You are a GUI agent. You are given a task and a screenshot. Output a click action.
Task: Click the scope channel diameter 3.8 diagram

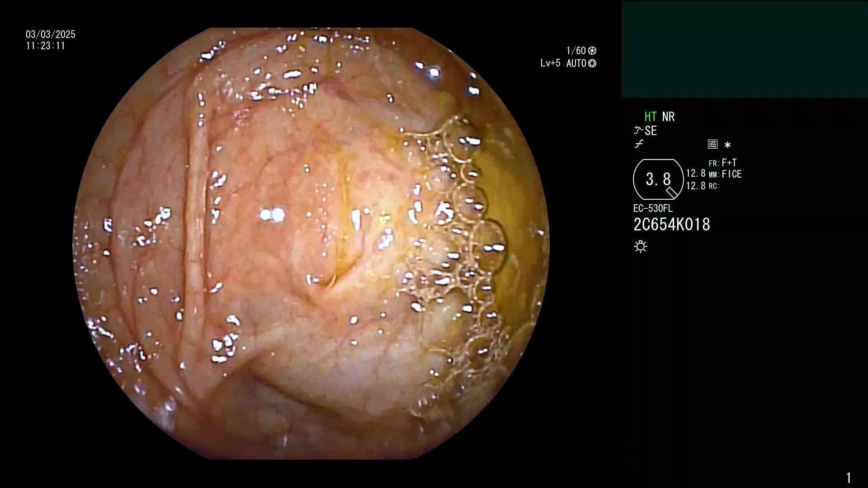pyautogui.click(x=658, y=179)
